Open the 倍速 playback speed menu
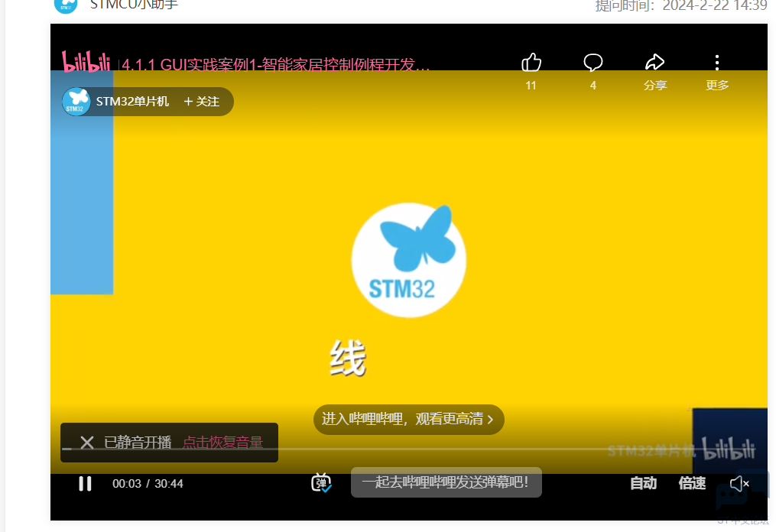This screenshot has width=776, height=532. [692, 483]
